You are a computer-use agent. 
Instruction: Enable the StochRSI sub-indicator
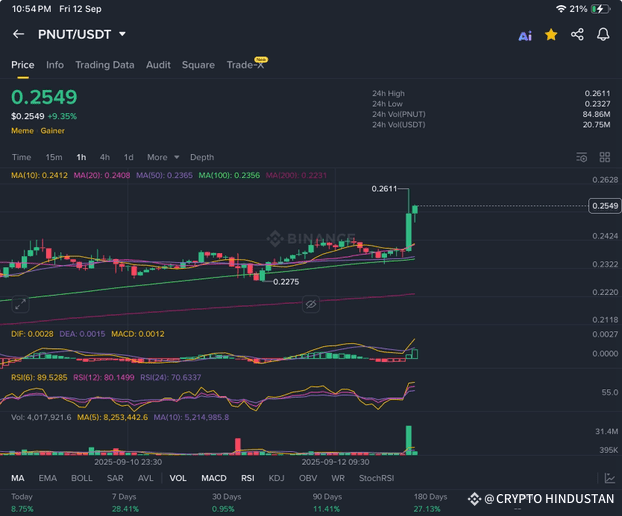pyautogui.click(x=376, y=478)
